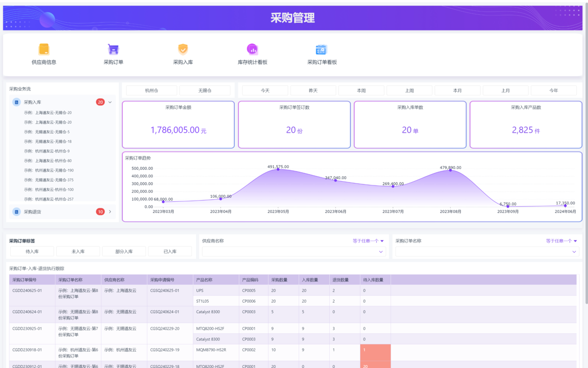
Task: Click the red 20 badge on 采购入库
Action: coord(100,102)
